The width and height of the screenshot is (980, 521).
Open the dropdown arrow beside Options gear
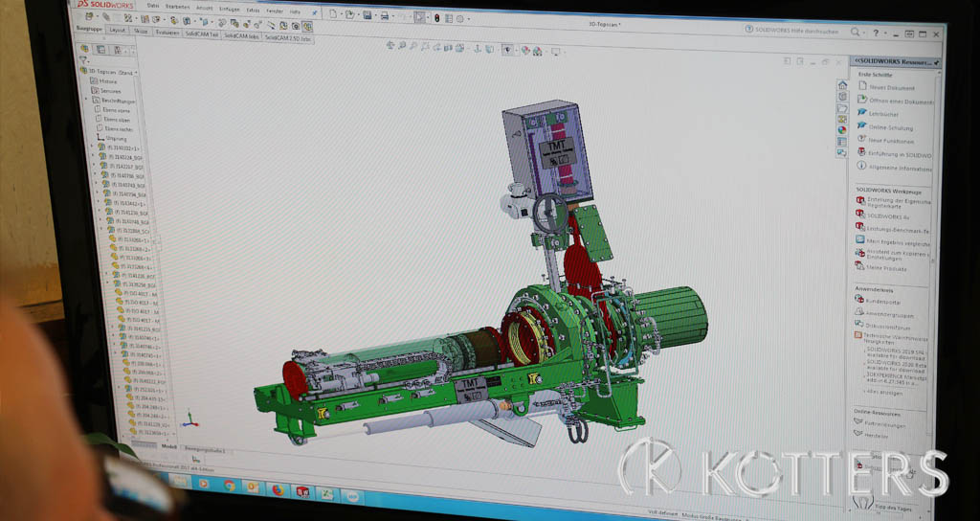pos(469,19)
